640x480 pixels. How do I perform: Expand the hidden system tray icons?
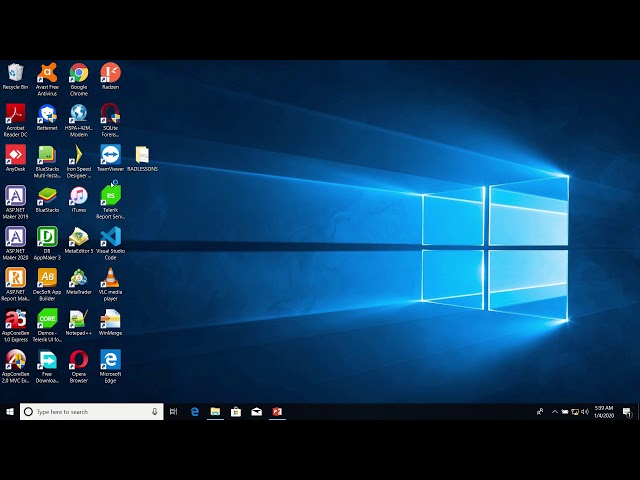click(555, 411)
